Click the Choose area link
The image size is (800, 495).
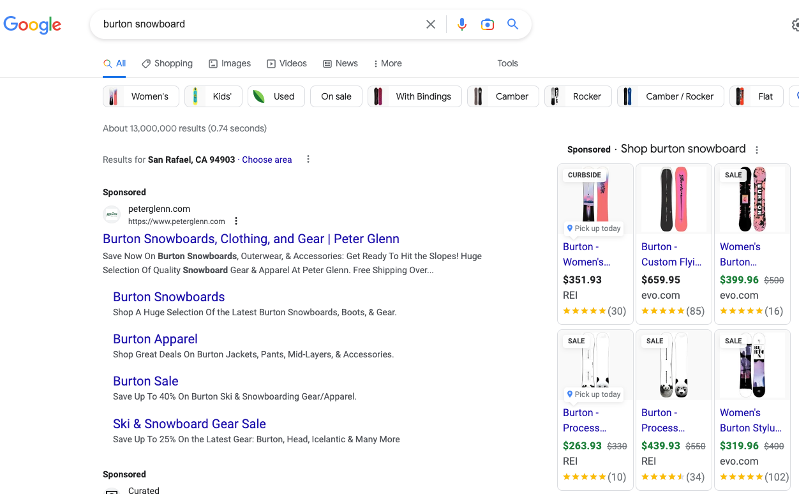coord(267,160)
